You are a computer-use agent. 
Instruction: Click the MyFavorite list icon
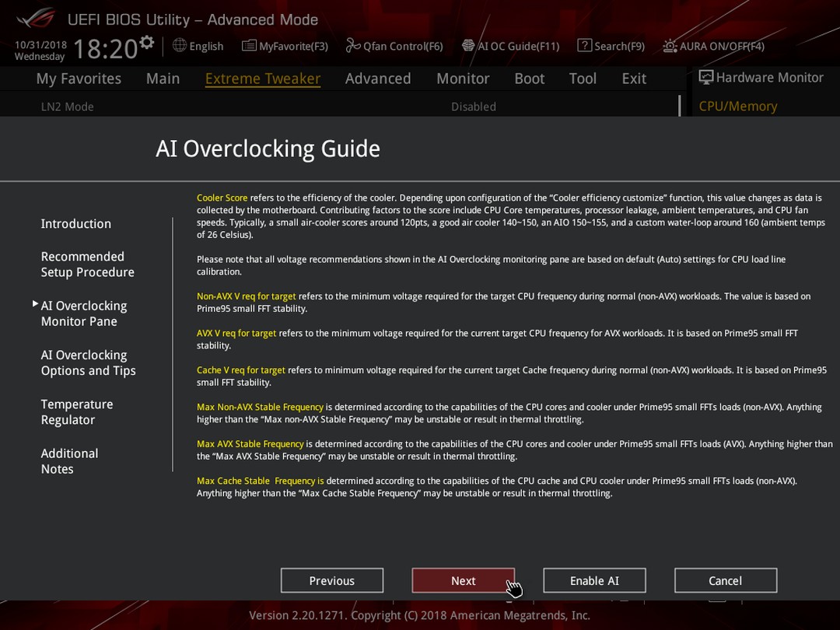coord(249,46)
